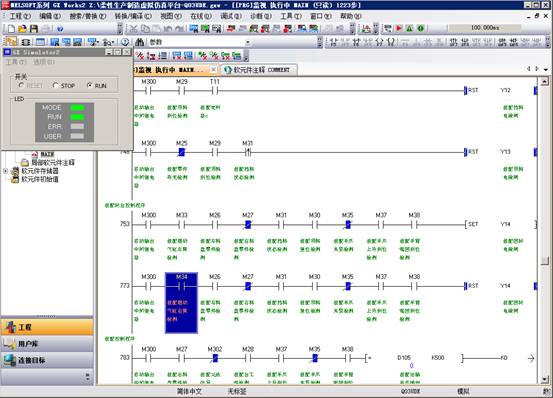This screenshot has height=398, width=553.
Task: Click the red play simulation start icon
Action: (x=399, y=28)
